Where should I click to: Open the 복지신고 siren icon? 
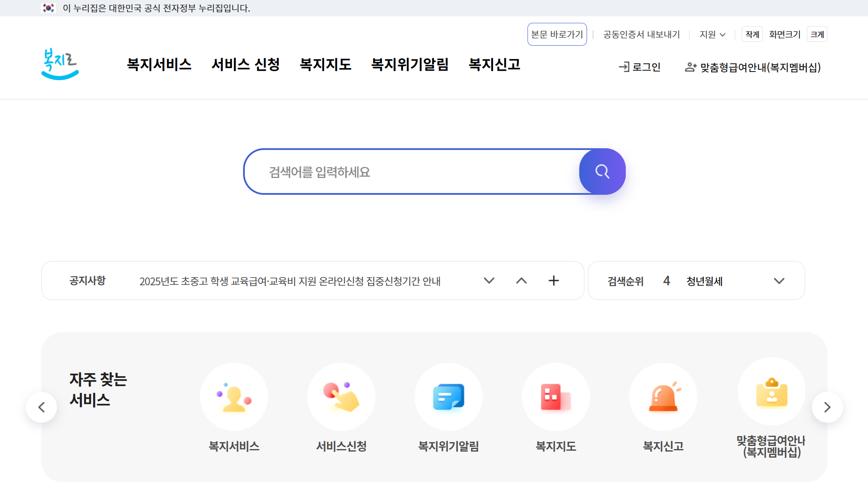click(663, 397)
